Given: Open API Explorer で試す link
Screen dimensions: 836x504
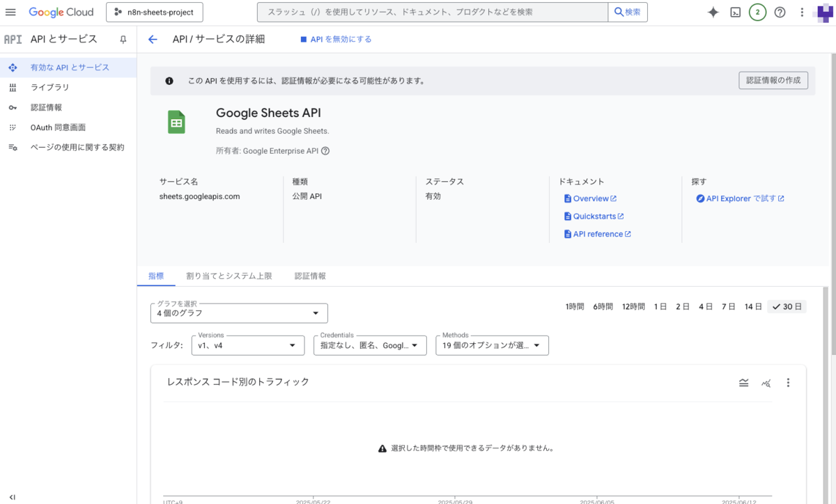Looking at the screenshot, I should (741, 199).
